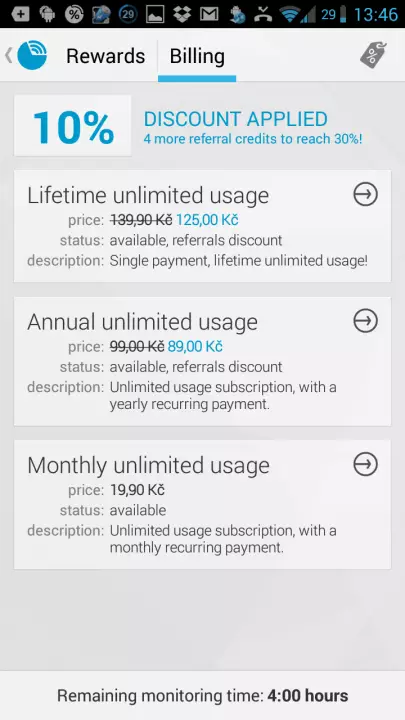Tap the blue app logo icon
Screen dimensions: 405x720
(x=32, y=55)
